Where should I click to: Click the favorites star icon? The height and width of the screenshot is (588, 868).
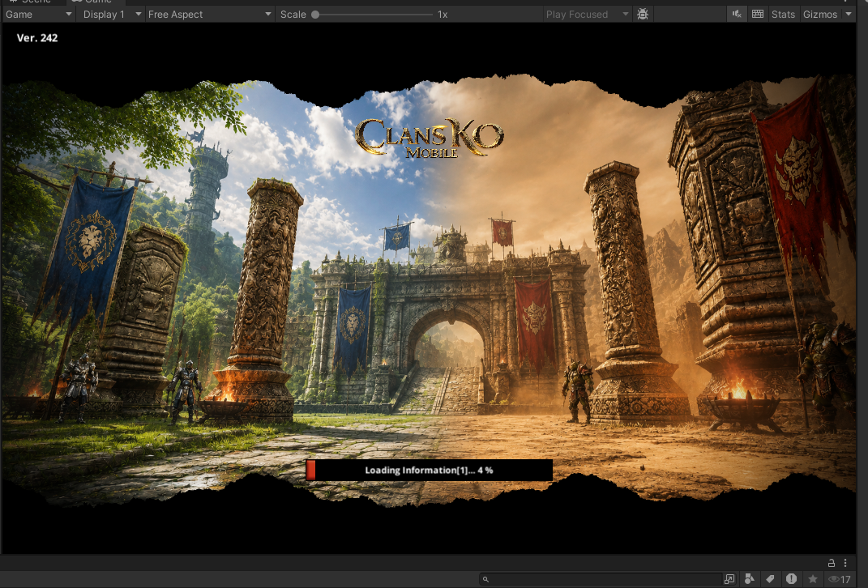[x=813, y=579]
